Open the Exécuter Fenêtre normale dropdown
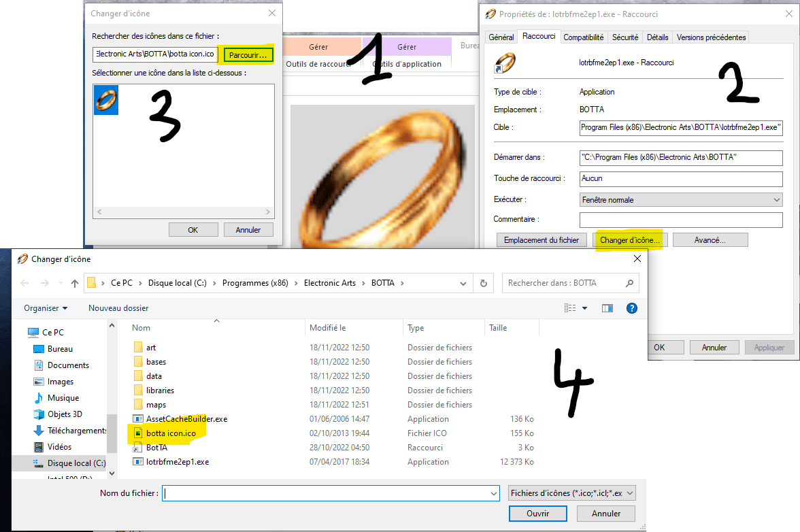This screenshot has width=800, height=532. point(681,200)
